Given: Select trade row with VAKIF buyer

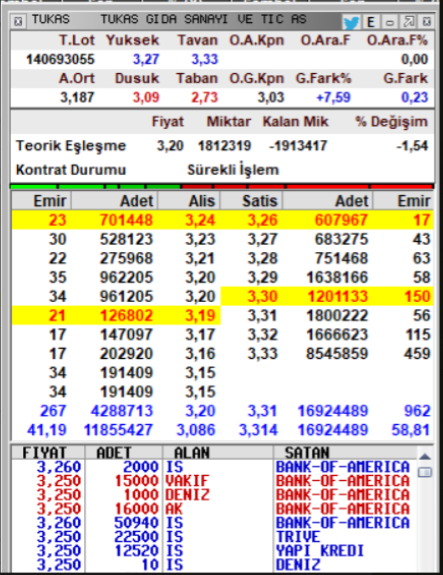Looking at the screenshot, I should pos(214,481).
